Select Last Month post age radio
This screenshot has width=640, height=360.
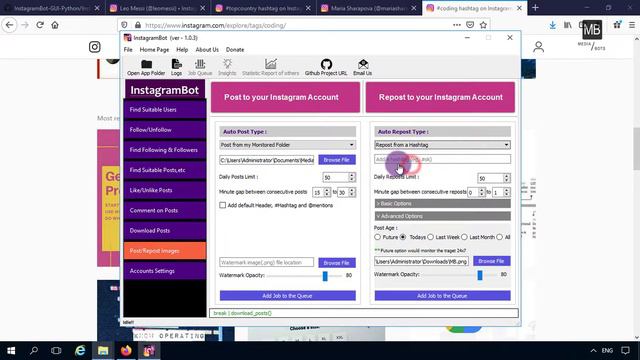coord(464,237)
